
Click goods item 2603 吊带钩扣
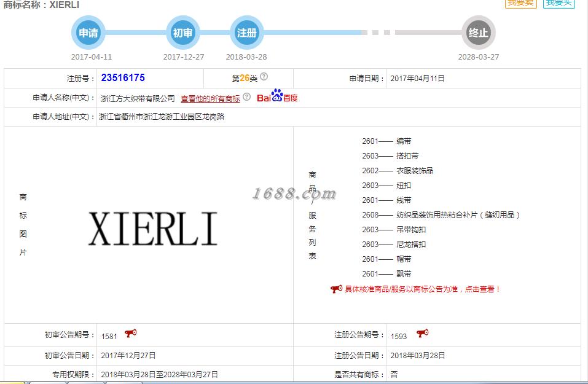coord(394,230)
